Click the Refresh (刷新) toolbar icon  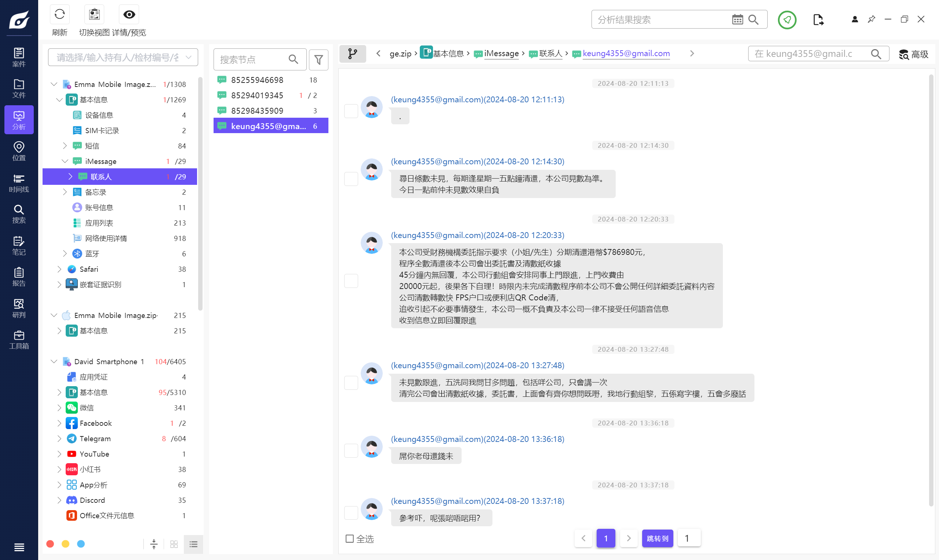pos(59,15)
